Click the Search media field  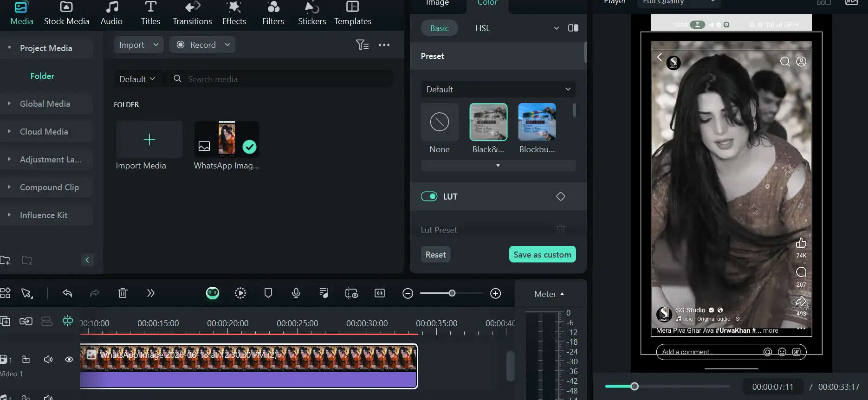click(280, 79)
